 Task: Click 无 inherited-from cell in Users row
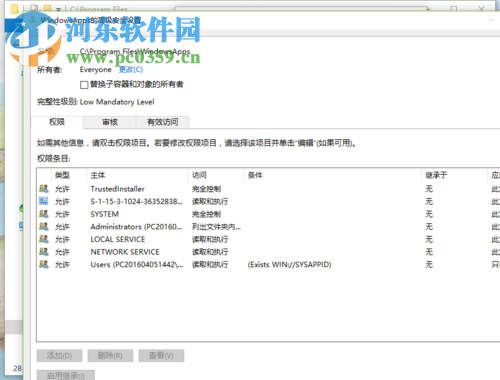coord(429,265)
